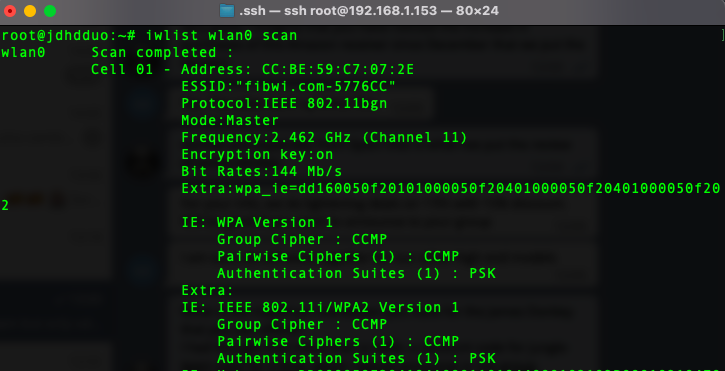The height and width of the screenshot is (371, 725).
Task: Click the "Encryption key:on" line
Action: point(257,155)
